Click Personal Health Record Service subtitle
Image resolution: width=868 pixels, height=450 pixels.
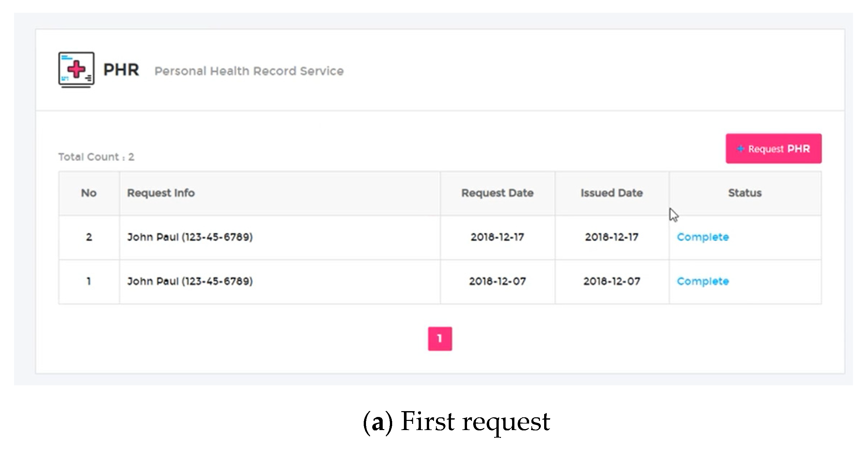tap(249, 71)
